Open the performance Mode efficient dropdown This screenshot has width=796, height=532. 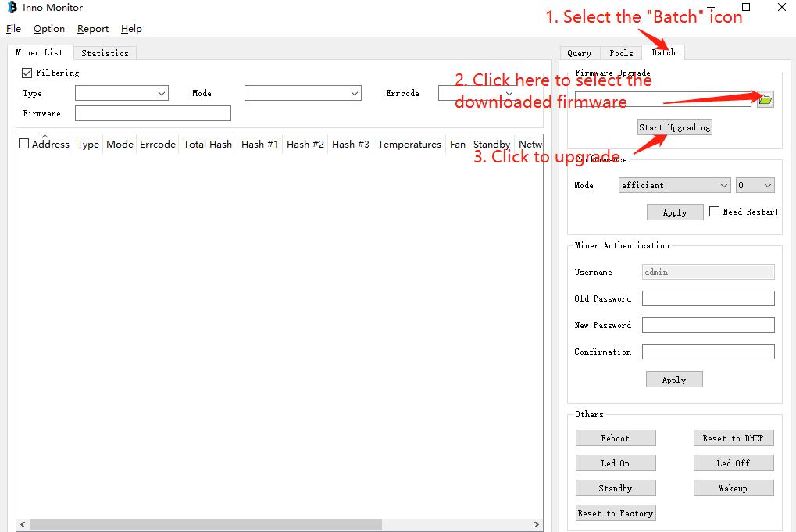point(674,185)
